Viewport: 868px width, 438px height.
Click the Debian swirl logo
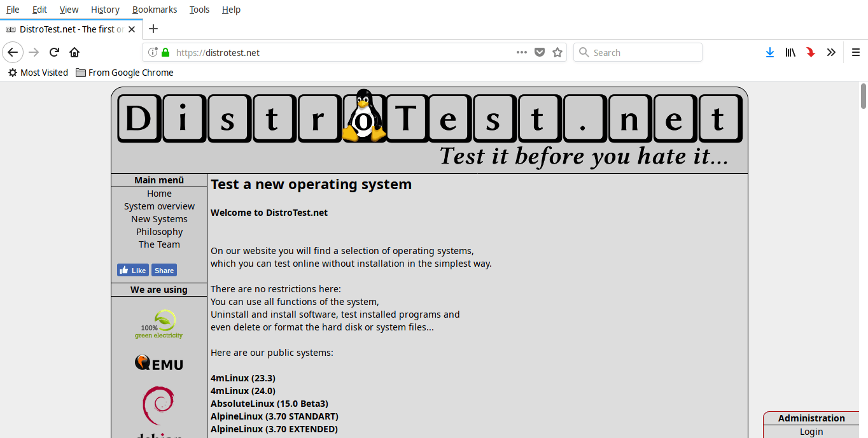[158, 406]
